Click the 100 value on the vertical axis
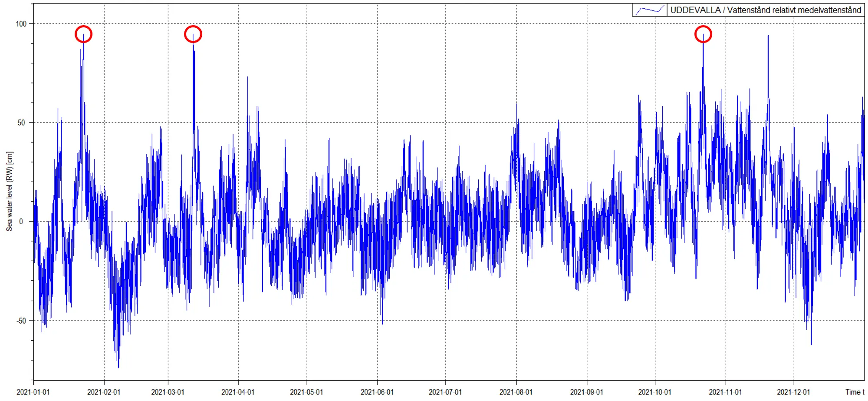Viewport: 868px width, 401px height. (x=21, y=24)
